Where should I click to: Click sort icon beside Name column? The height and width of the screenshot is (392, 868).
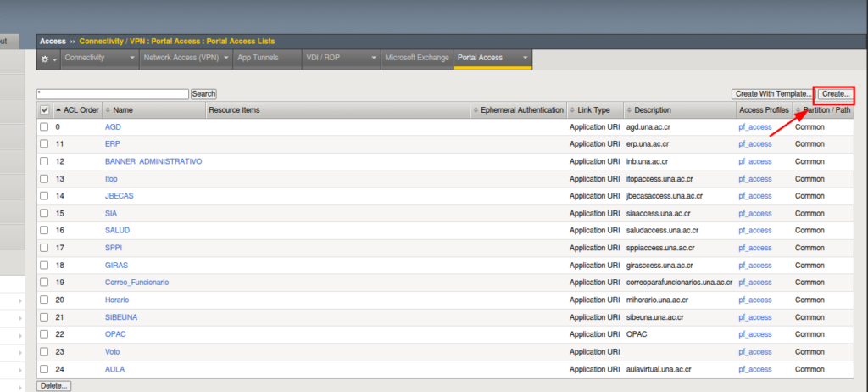108,110
